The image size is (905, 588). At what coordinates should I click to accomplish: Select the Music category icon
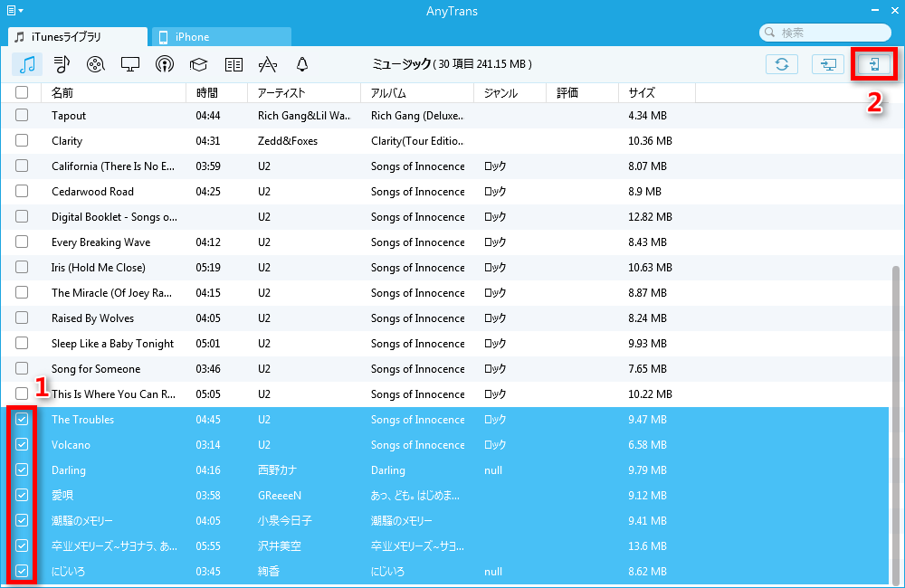pos(27,64)
